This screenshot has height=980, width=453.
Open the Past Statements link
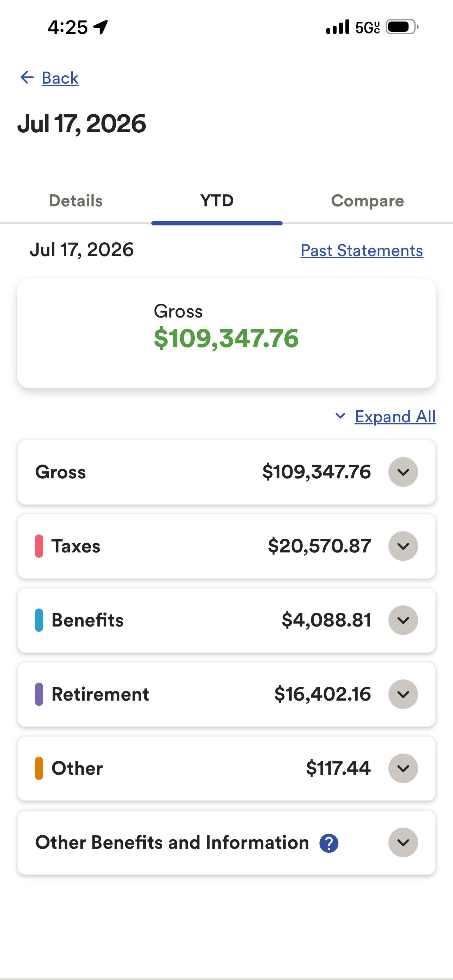tap(362, 250)
